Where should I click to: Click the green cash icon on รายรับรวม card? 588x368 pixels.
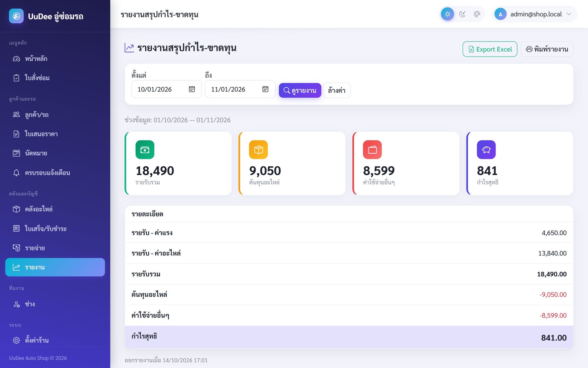tap(145, 150)
